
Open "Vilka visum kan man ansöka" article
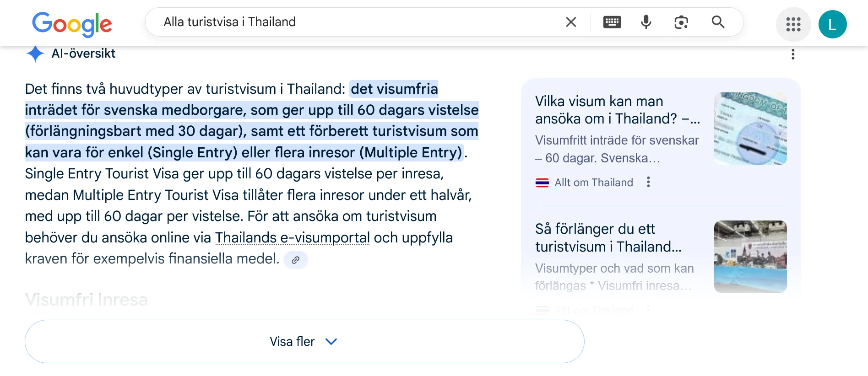click(x=617, y=110)
